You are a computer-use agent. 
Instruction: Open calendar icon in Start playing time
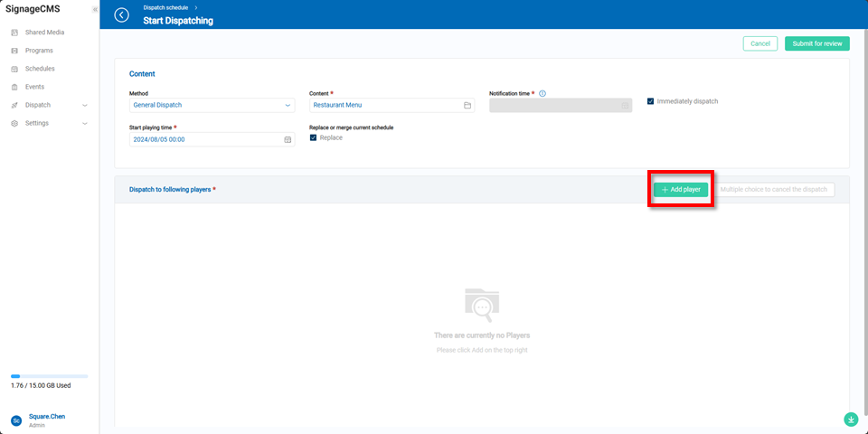click(x=288, y=140)
